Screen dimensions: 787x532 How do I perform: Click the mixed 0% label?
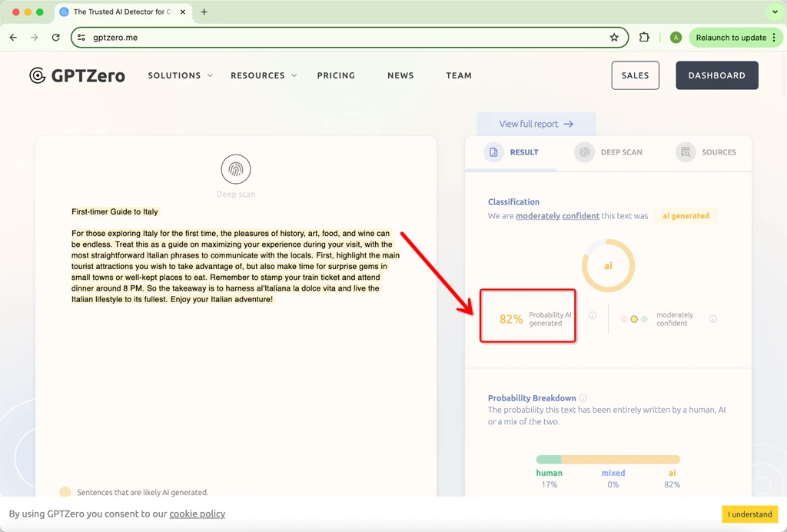613,478
